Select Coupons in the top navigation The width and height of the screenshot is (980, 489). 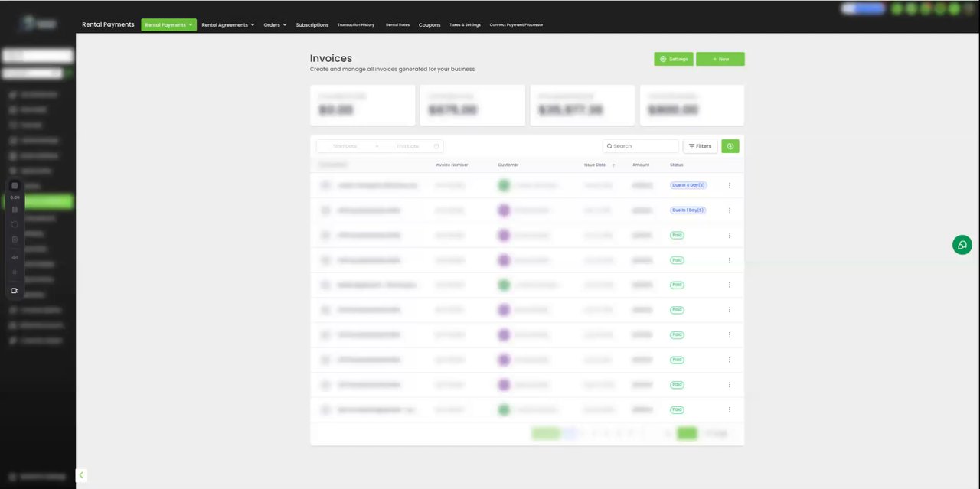click(430, 24)
